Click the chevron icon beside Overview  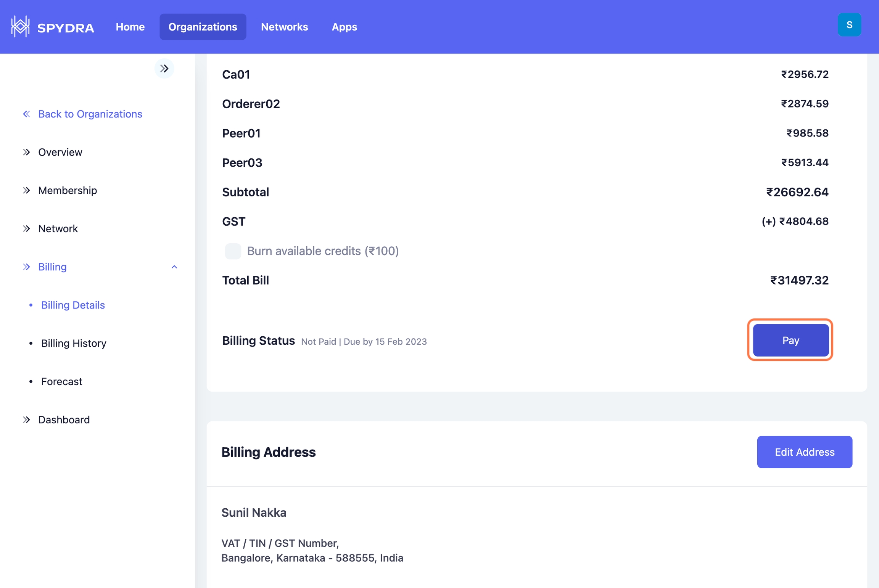coord(26,152)
